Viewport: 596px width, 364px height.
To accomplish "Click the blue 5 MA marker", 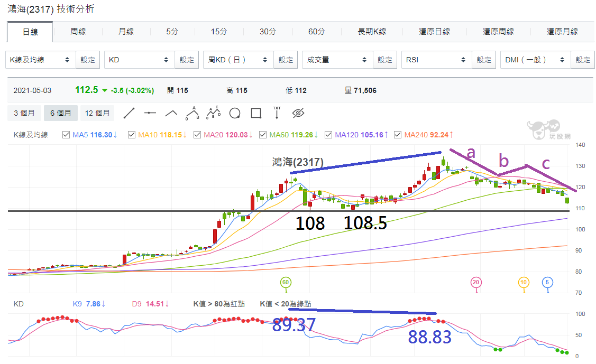I will 547,283.
